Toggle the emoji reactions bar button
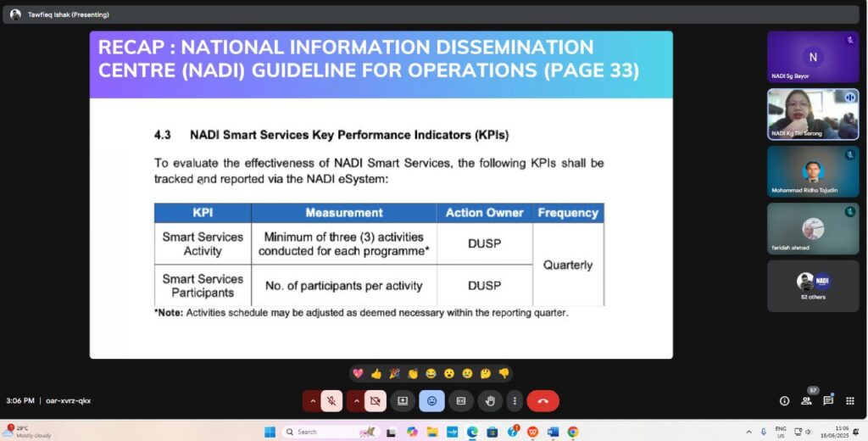Screen dimensions: 868x441 coord(431,400)
